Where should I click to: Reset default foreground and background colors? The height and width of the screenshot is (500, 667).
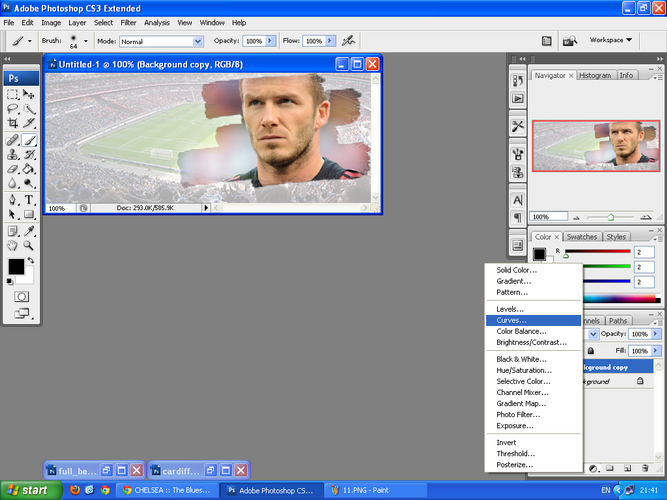point(9,281)
